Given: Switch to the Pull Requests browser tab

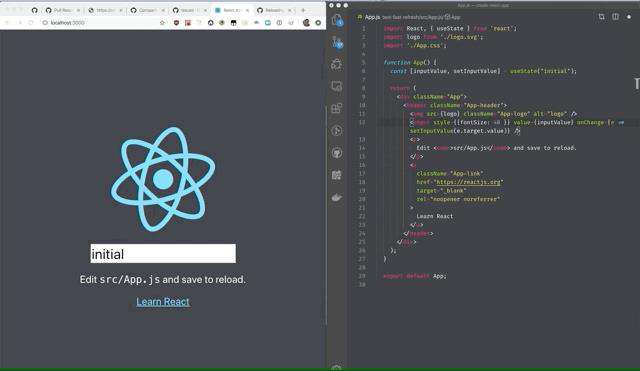Looking at the screenshot, I should pos(62,10).
